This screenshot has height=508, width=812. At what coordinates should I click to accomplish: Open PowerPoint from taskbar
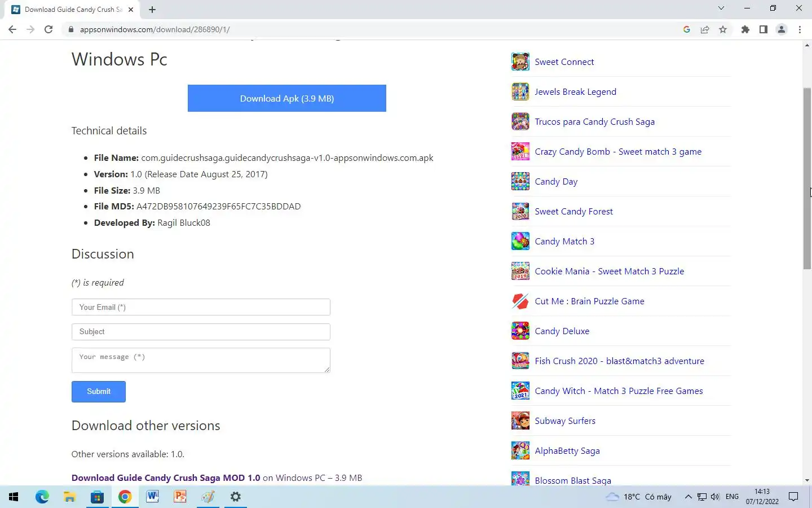pyautogui.click(x=180, y=497)
